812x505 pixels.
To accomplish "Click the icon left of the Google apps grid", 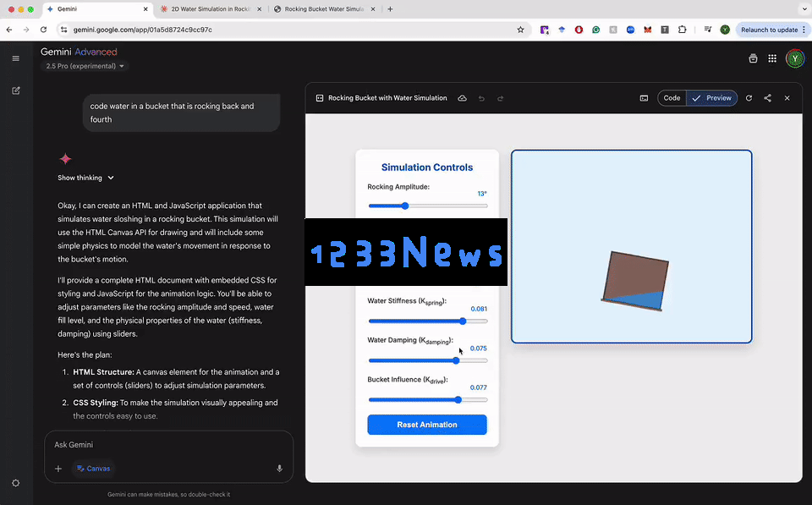I will [x=753, y=58].
